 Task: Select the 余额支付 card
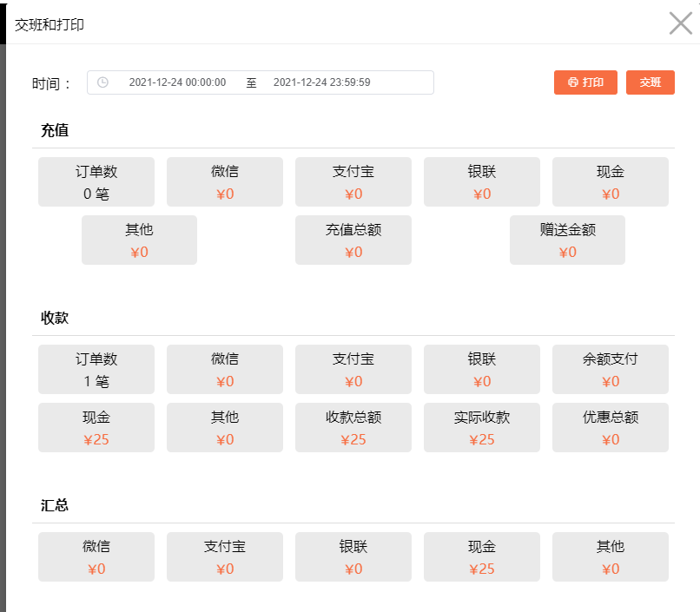click(611, 369)
